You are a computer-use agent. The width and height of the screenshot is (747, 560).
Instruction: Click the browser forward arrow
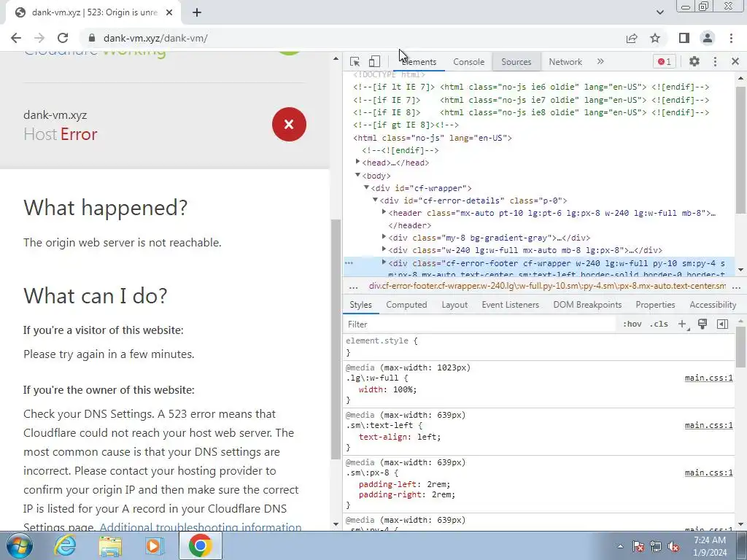click(39, 38)
